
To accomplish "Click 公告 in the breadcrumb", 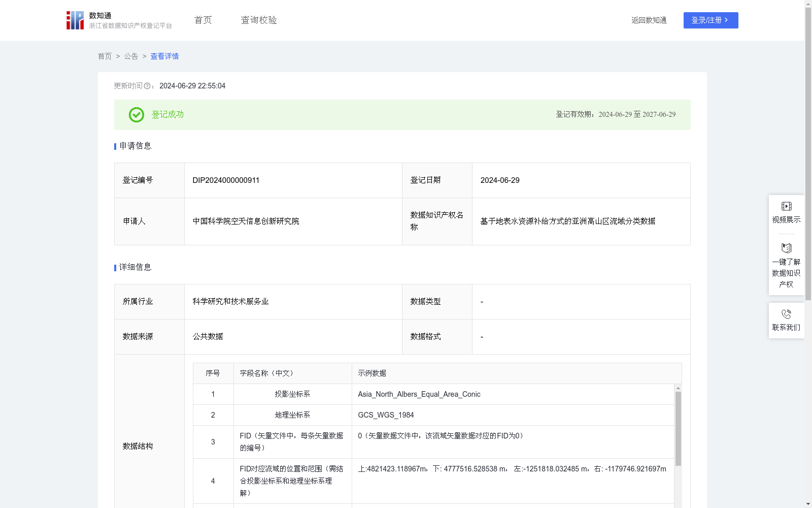I will 131,56.
